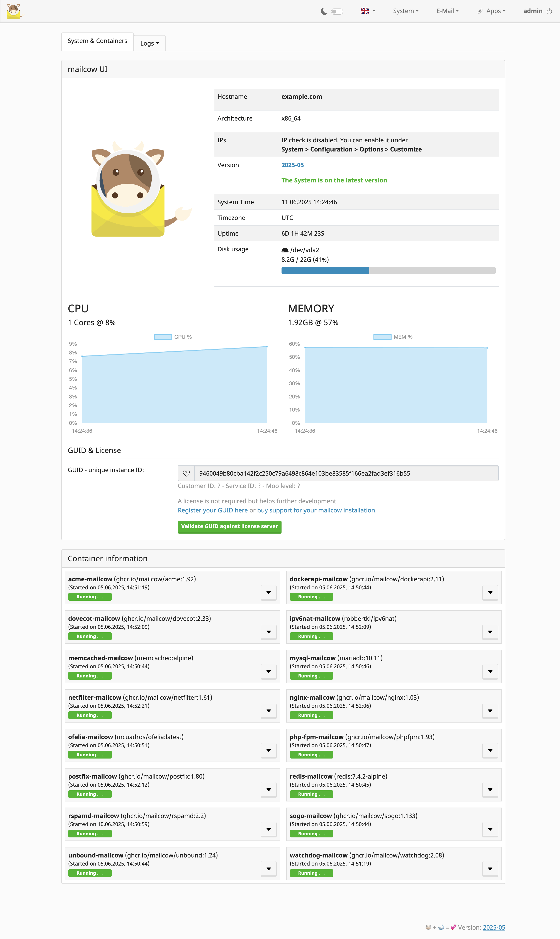Click the Container information panel heading

click(108, 559)
